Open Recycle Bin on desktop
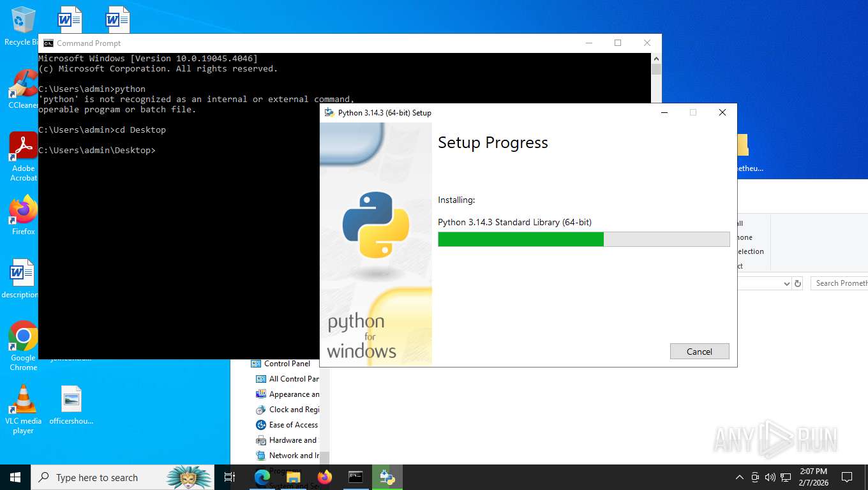 click(23, 26)
